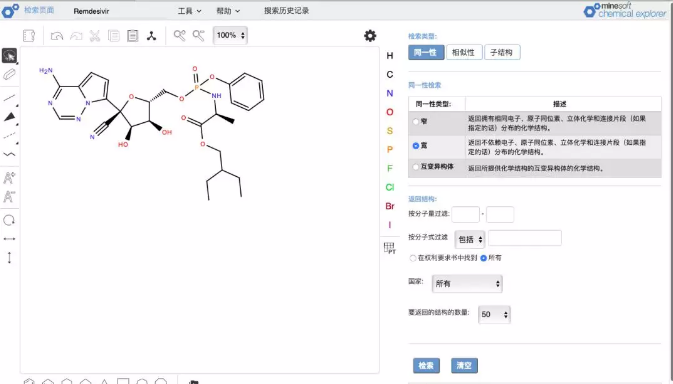The height and width of the screenshot is (384, 673).
Task: Select the solid wedge bond tool
Action: pyautogui.click(x=9, y=117)
